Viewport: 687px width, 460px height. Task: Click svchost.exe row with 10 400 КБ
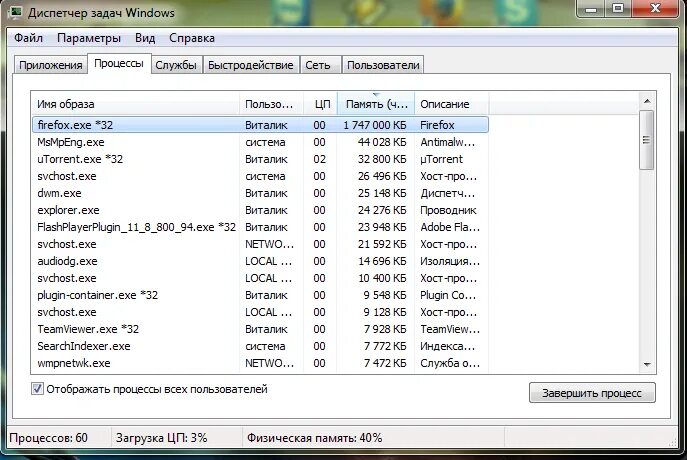pyautogui.click(x=260, y=278)
